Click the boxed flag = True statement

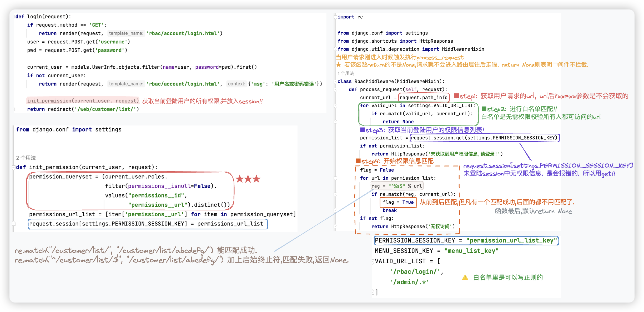398,202
